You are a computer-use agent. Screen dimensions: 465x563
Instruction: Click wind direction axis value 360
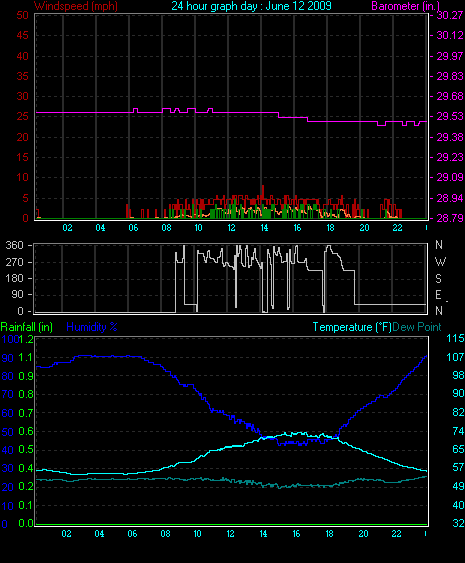(14, 245)
